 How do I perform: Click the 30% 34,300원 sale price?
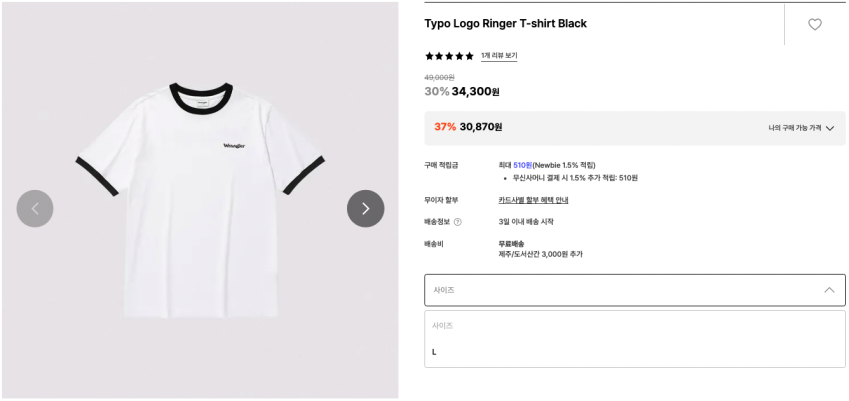pyautogui.click(x=462, y=92)
